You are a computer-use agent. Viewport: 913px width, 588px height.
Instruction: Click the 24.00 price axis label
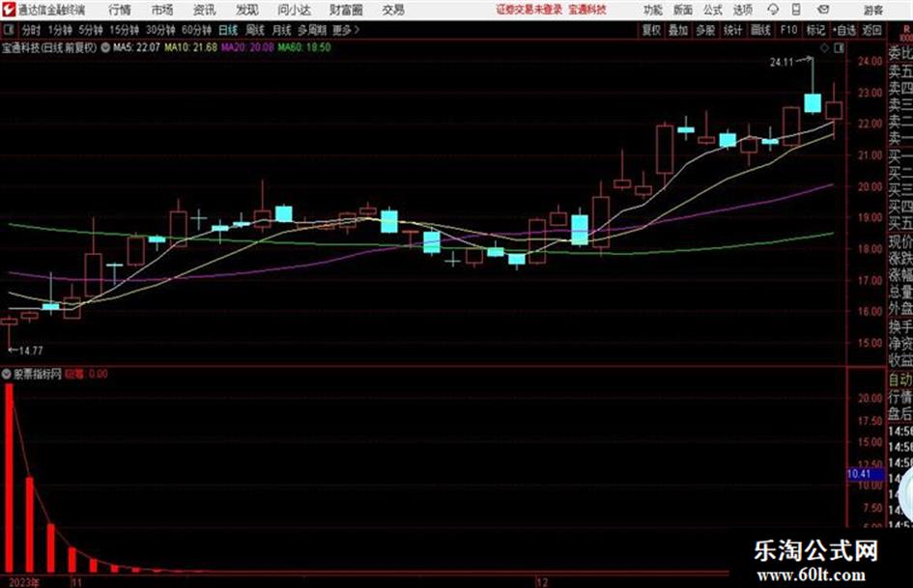coord(870,61)
